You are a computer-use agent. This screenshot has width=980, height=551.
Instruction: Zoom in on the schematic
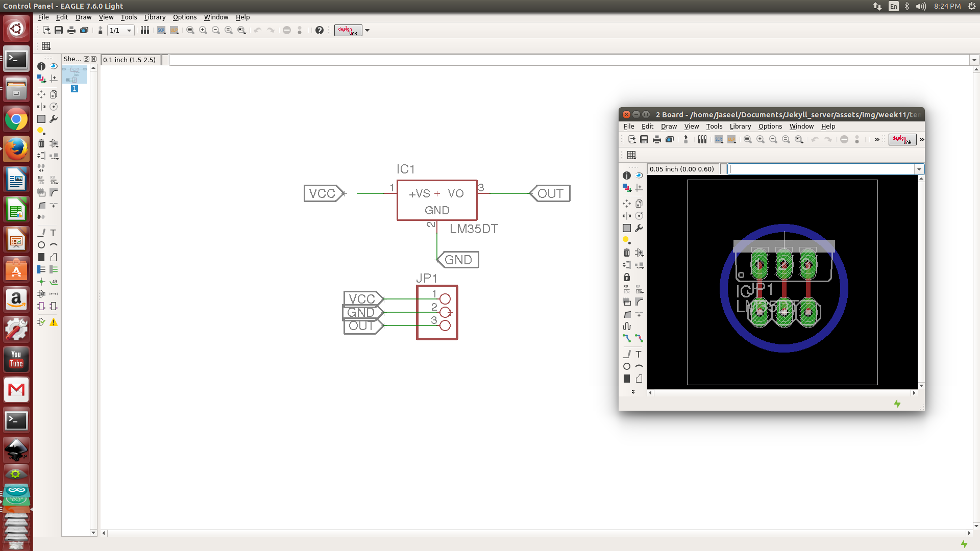pos(203,30)
